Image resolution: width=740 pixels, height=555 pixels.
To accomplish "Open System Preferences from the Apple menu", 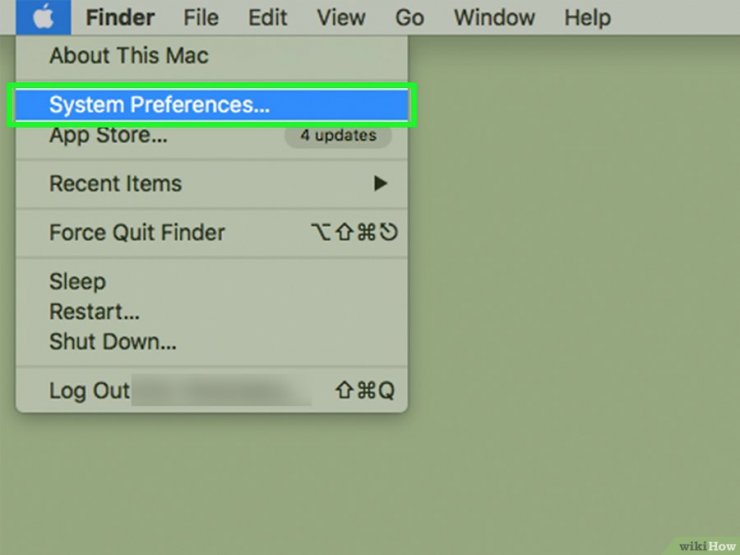I will 212,105.
